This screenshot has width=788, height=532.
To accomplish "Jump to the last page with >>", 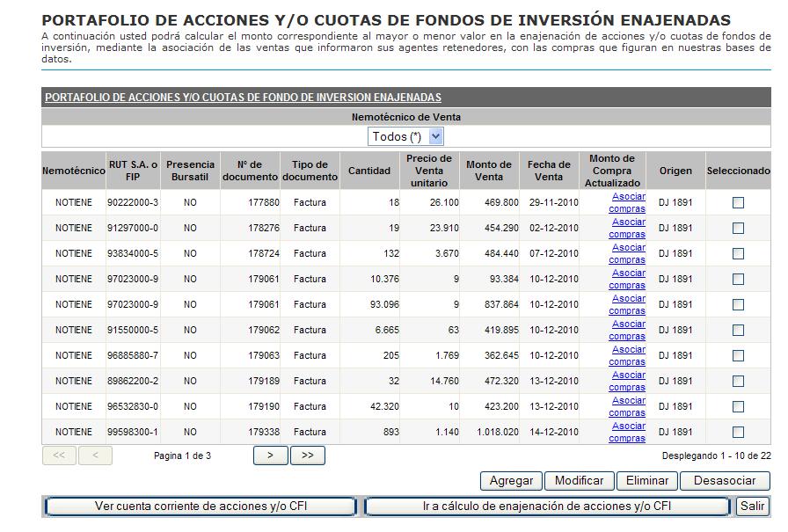I will tap(308, 455).
